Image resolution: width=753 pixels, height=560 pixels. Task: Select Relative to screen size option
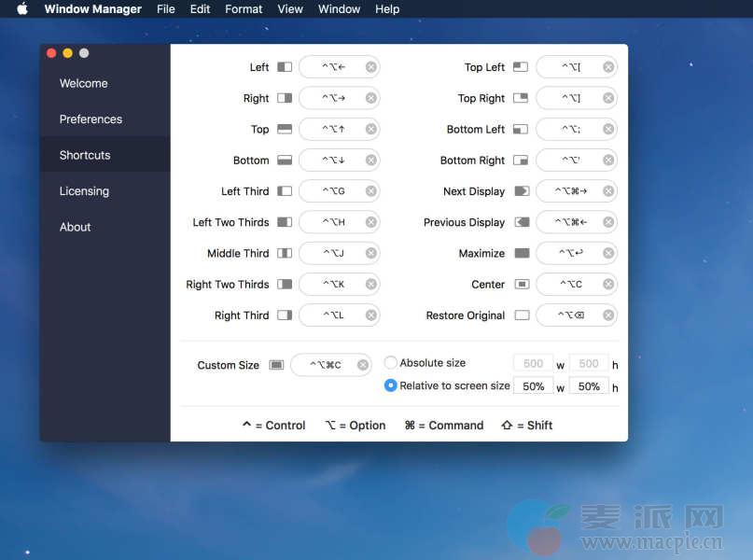click(391, 385)
